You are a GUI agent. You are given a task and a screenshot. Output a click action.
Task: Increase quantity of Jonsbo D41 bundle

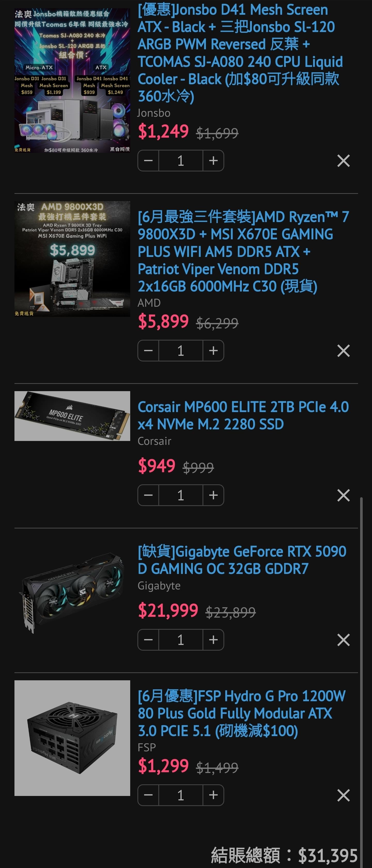(x=213, y=161)
